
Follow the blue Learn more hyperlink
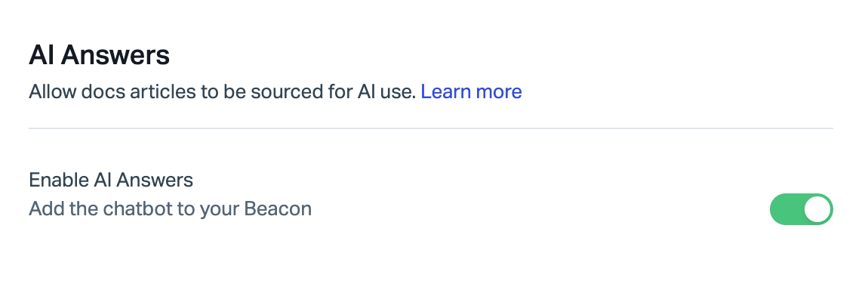[x=471, y=91]
